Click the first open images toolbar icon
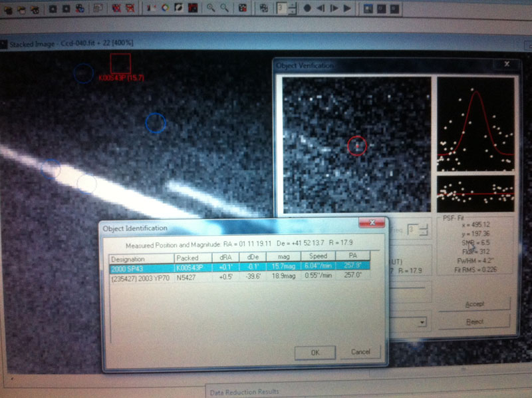532x398 pixels. [x=9, y=9]
